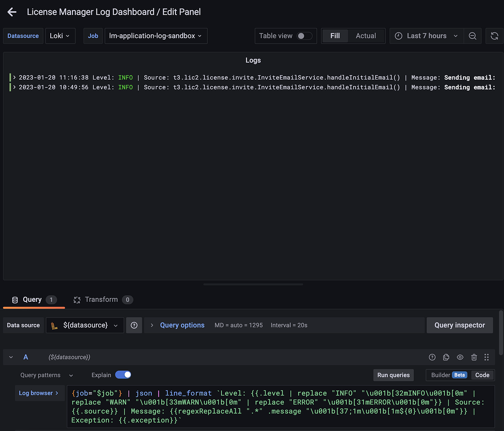Click the Run queries button
This screenshot has width=504, height=431.
393,375
